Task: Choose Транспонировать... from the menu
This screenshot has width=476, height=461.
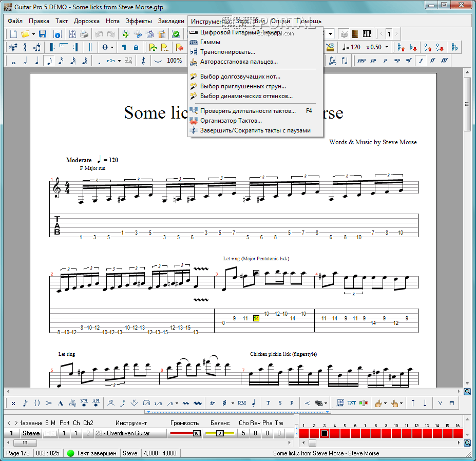Action: (x=227, y=52)
